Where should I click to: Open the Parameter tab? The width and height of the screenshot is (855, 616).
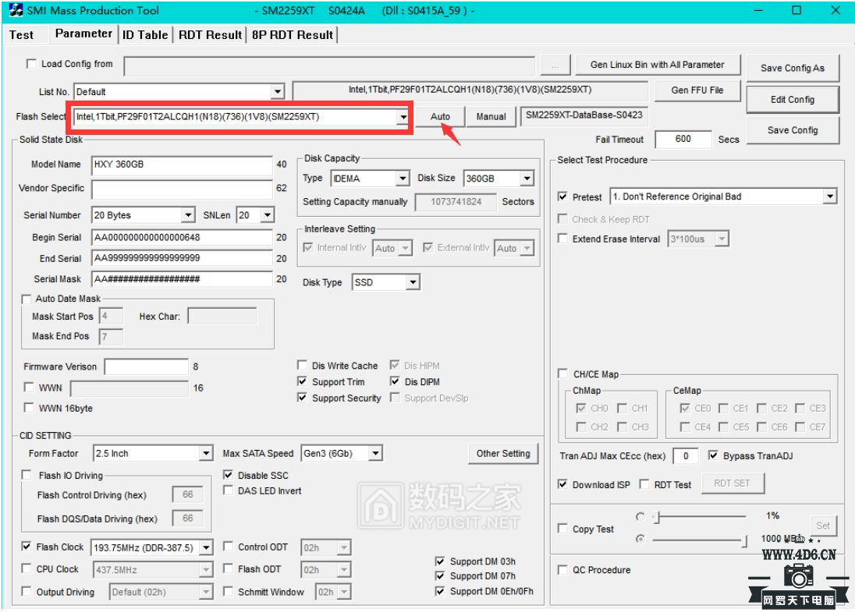[83, 34]
